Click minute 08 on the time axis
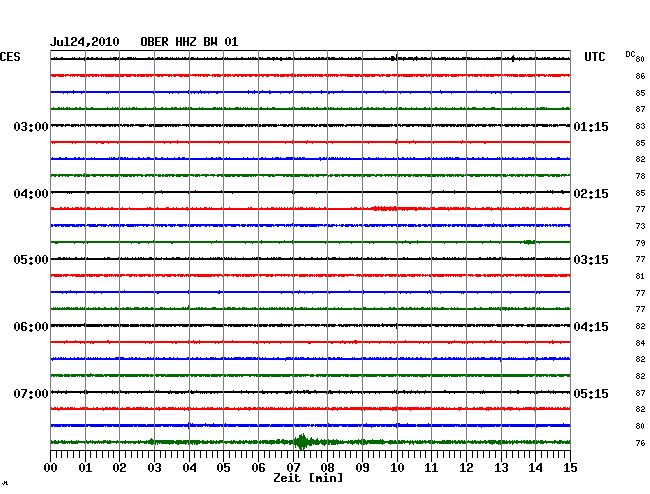This screenshot has width=650, height=494. tap(327, 467)
